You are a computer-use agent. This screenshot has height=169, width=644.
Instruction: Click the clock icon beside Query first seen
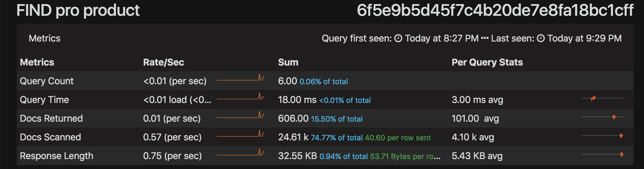398,38
